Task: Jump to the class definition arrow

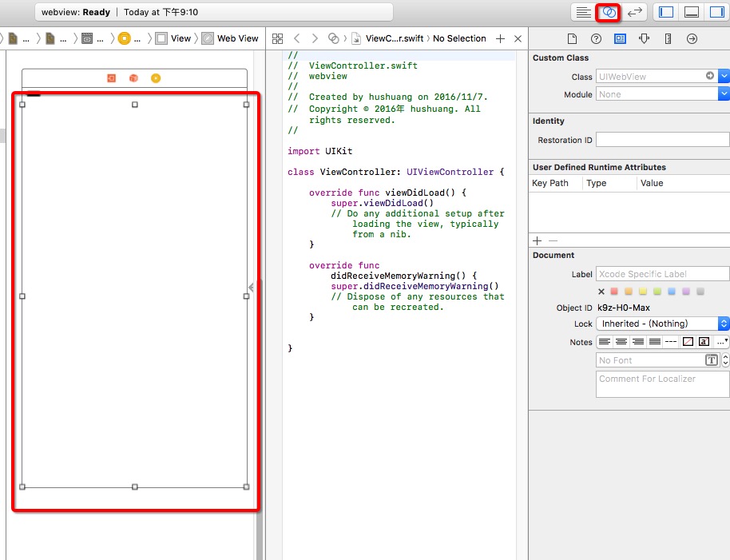Action: tap(710, 75)
